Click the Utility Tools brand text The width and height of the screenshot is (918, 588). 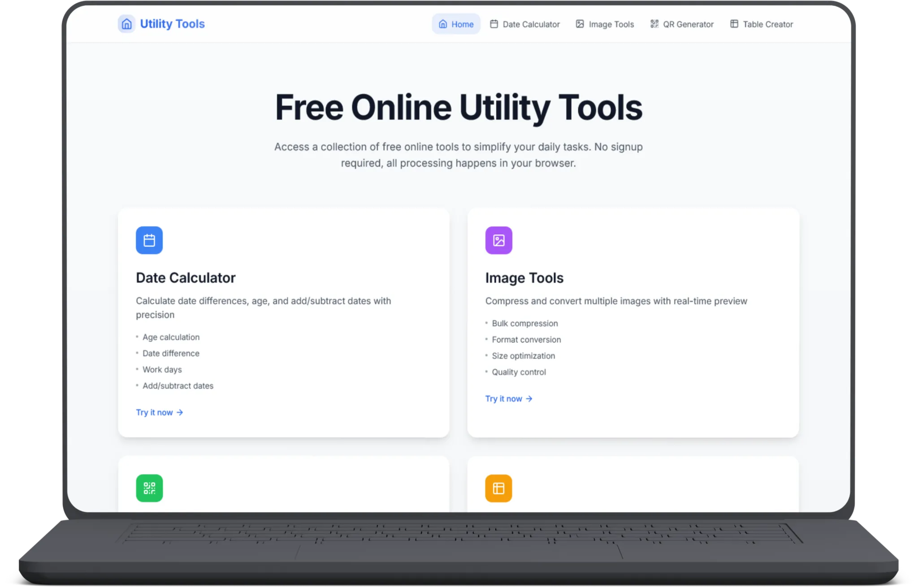(x=173, y=24)
